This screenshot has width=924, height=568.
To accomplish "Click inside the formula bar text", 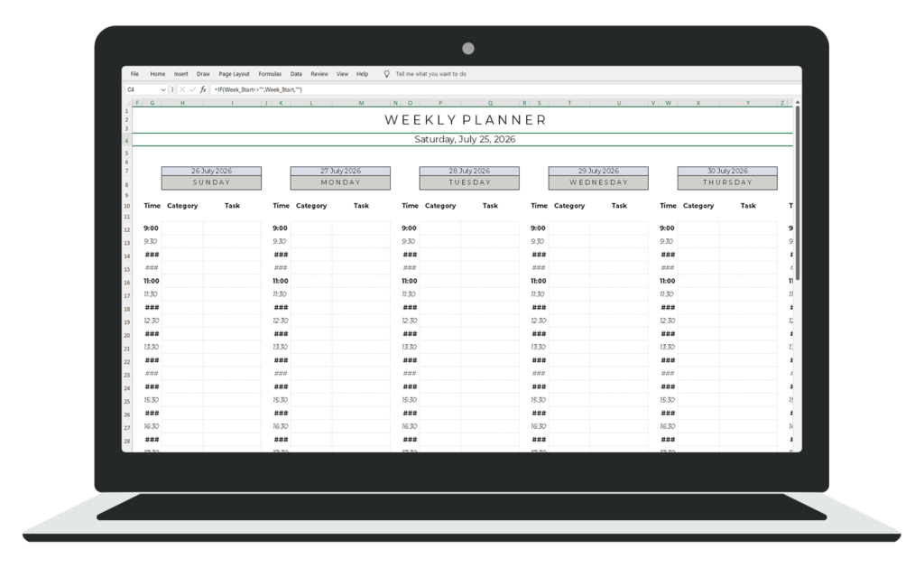I will [x=258, y=89].
